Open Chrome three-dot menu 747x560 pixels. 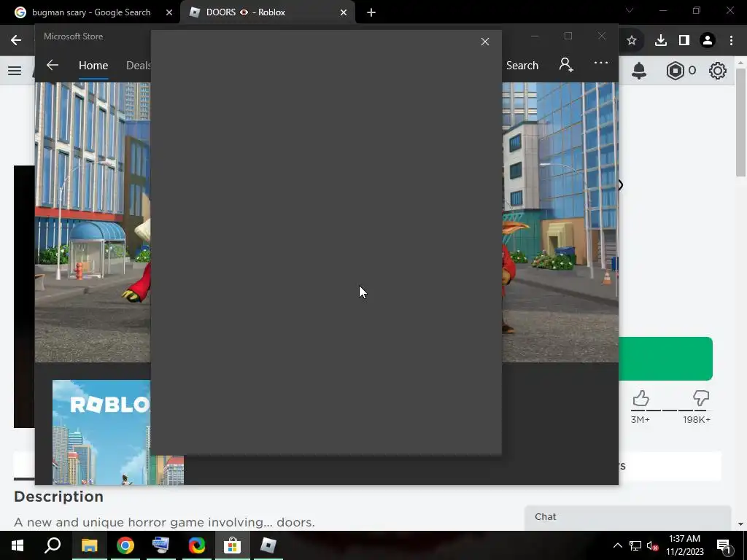pos(731,41)
